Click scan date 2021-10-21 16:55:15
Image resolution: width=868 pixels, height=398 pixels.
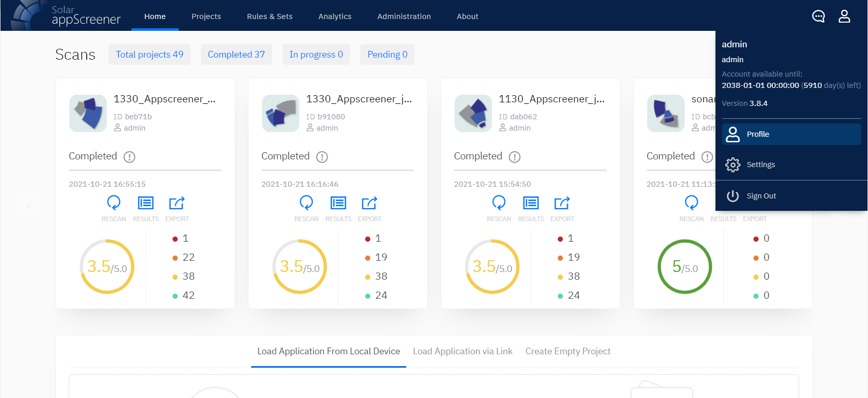point(107,184)
